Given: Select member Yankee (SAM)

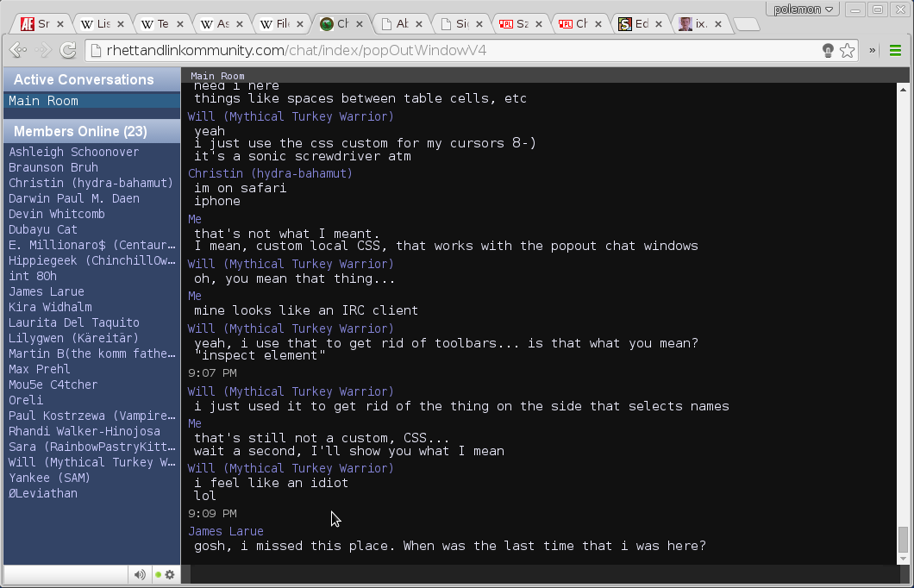Looking at the screenshot, I should [49, 479].
